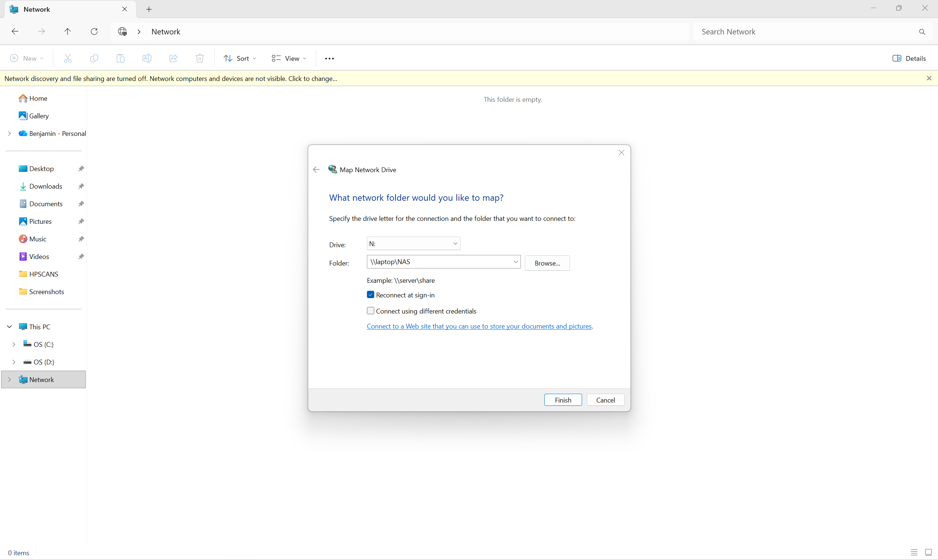
Task: Disable Reconnect at sign-in
Action: click(371, 294)
